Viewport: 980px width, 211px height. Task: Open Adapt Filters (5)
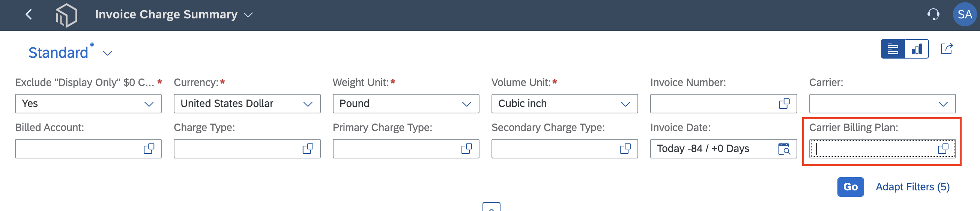click(913, 187)
